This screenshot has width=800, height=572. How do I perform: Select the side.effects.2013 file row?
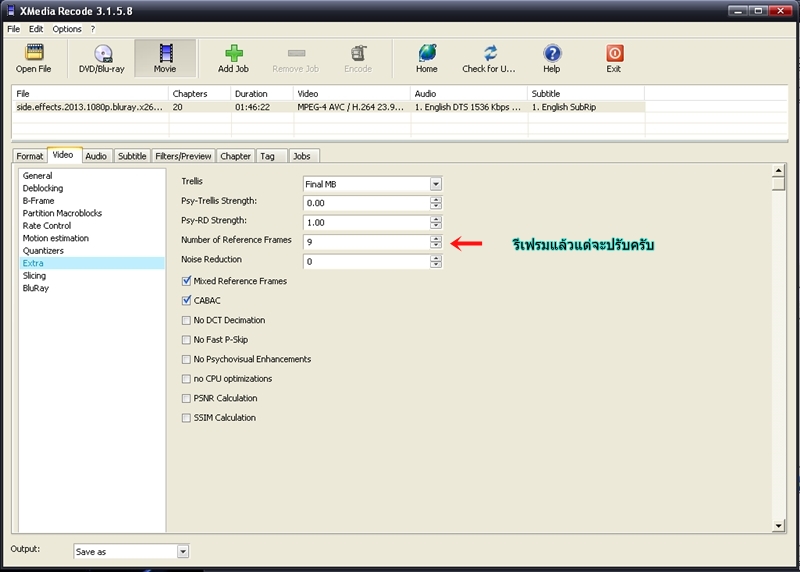pos(329,107)
